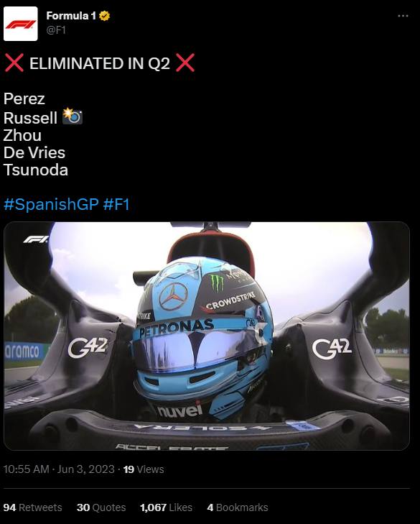Open the Russell helmet onboard image

[x=207, y=336]
